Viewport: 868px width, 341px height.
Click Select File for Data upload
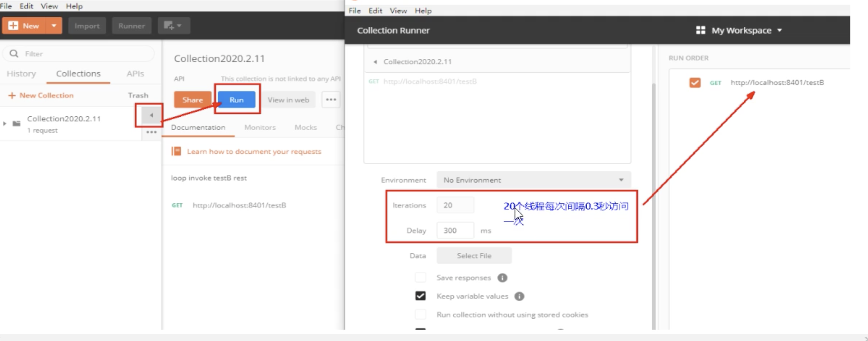tap(473, 256)
